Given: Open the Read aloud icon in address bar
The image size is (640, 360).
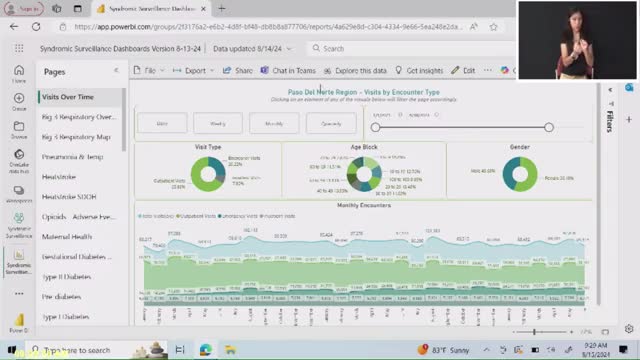Looking at the screenshot, I should coord(473,27).
